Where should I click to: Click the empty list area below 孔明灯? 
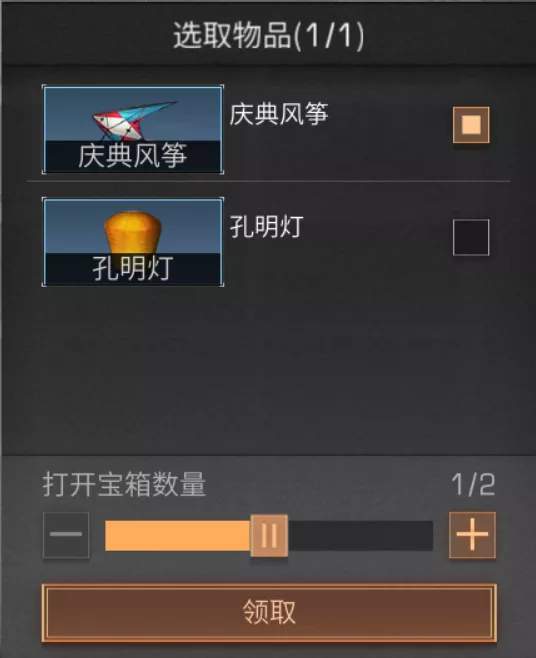(269, 369)
